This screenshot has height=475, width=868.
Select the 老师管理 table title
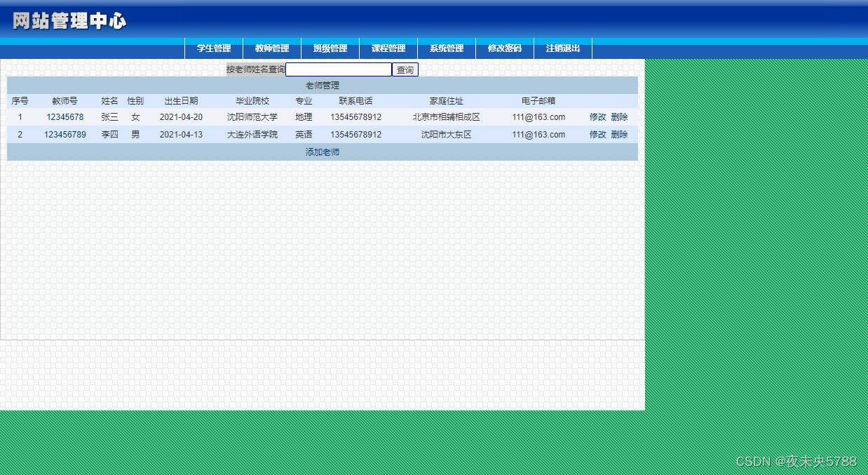(323, 86)
